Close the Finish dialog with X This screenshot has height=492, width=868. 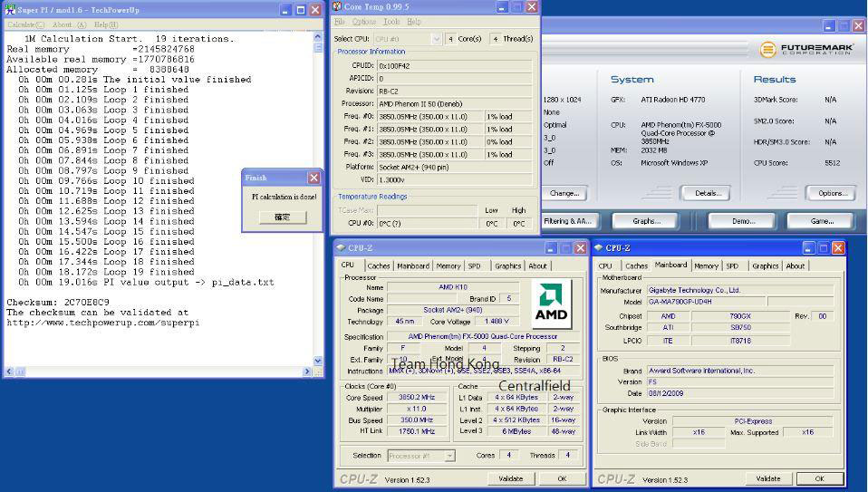[313, 178]
